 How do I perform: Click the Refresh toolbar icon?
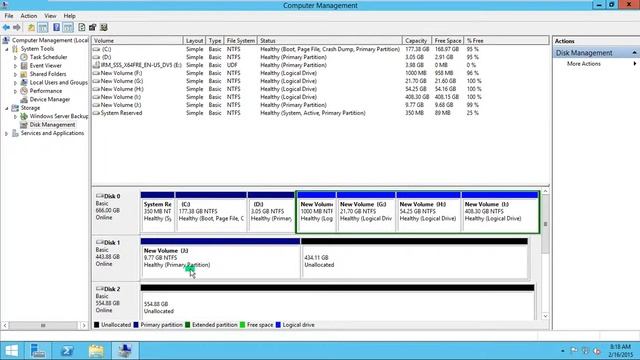click(82, 27)
